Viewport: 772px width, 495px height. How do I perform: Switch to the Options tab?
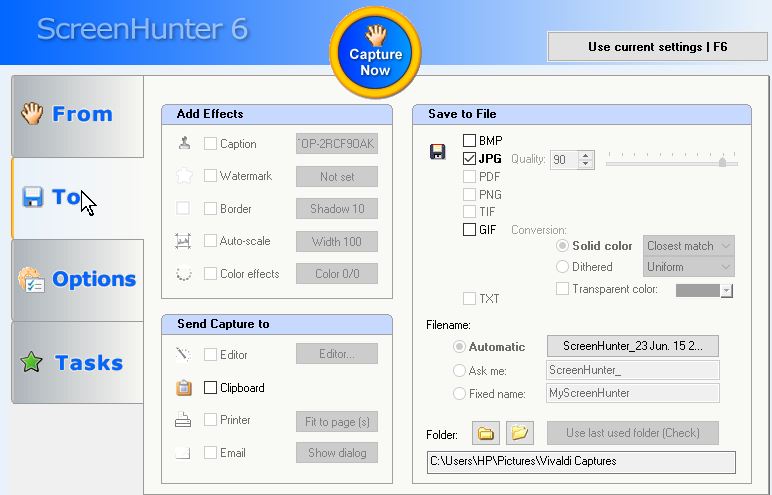tap(77, 280)
